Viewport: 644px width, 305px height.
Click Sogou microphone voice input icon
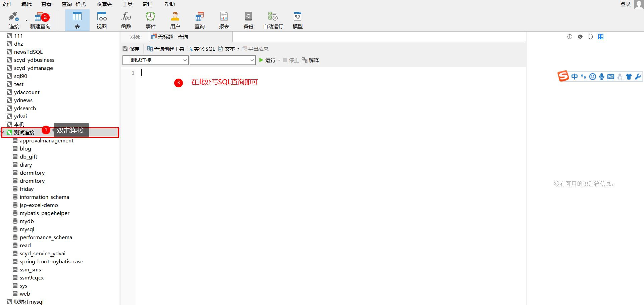[x=602, y=77]
